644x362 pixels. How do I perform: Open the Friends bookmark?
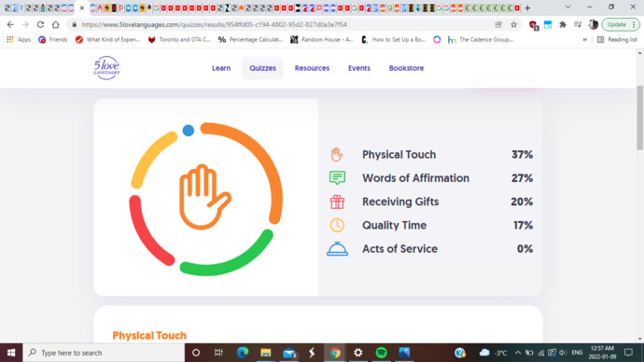[x=52, y=39]
